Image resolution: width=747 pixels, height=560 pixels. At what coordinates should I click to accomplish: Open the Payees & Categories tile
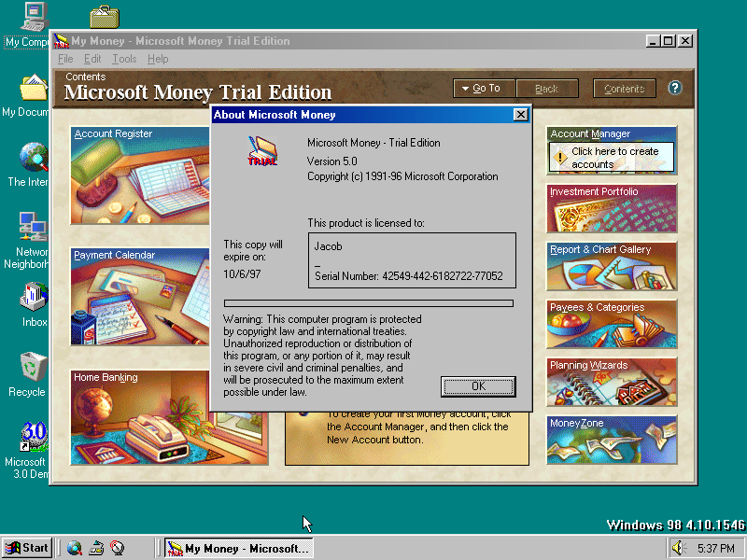612,324
